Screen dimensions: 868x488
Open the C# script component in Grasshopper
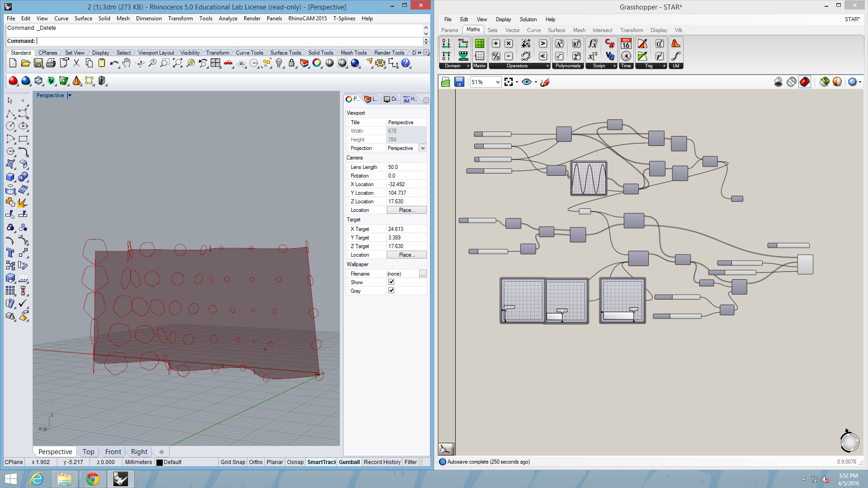click(x=609, y=43)
